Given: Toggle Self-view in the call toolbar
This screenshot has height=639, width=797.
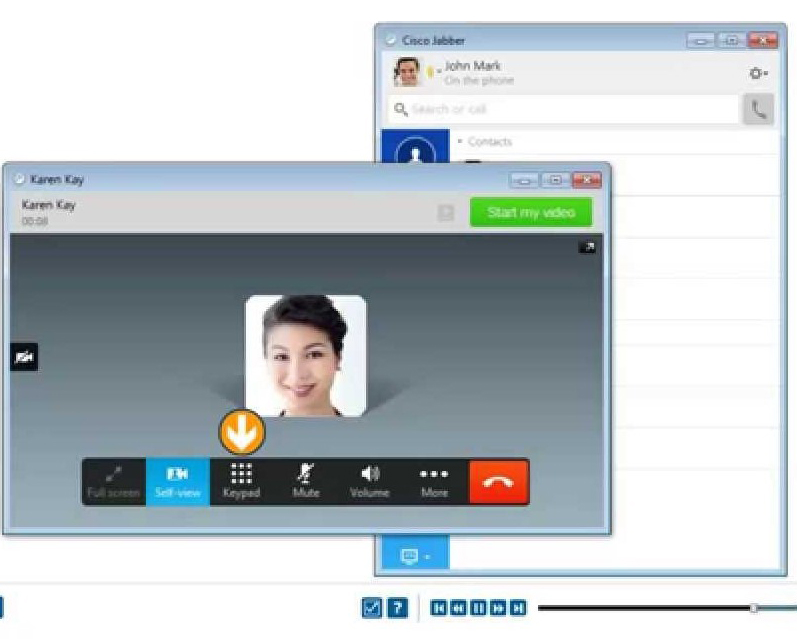Looking at the screenshot, I should click(178, 481).
